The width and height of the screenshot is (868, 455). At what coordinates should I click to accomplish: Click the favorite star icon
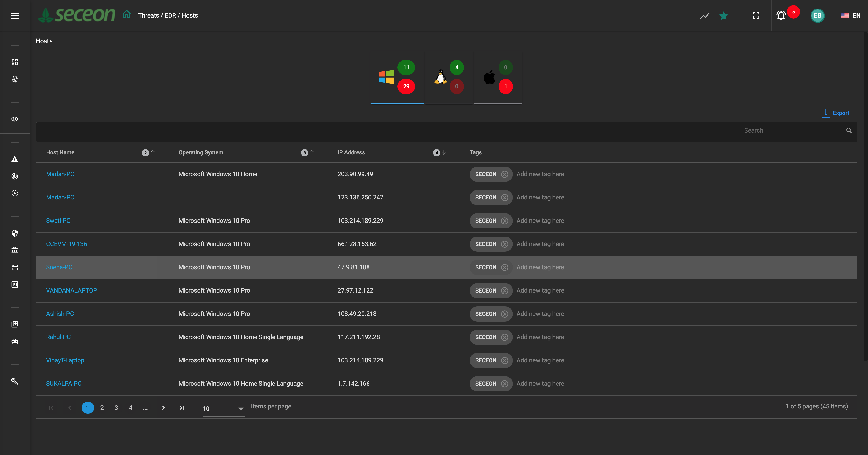click(723, 16)
